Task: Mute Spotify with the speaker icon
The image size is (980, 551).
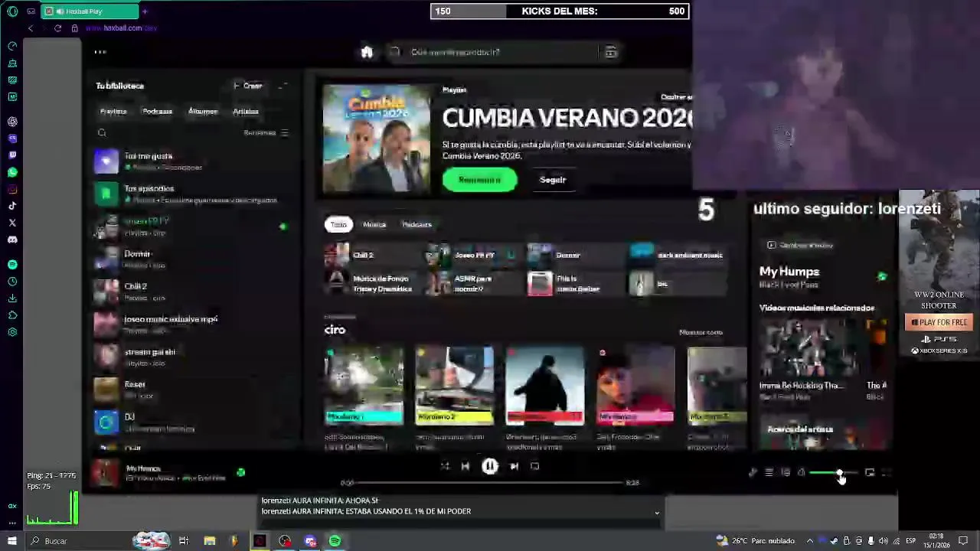Action: (802, 474)
